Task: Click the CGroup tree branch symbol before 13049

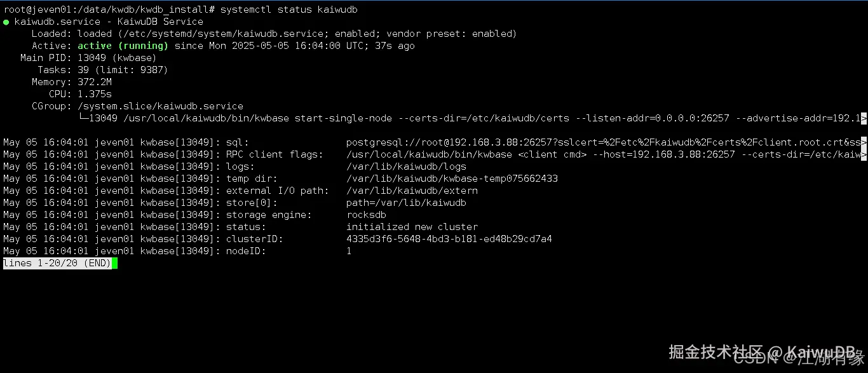Action: pos(83,118)
